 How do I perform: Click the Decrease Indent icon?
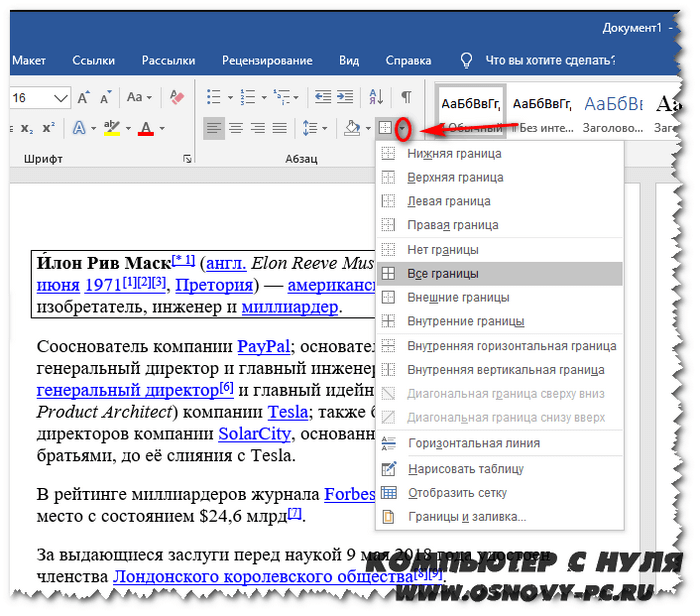click(323, 97)
